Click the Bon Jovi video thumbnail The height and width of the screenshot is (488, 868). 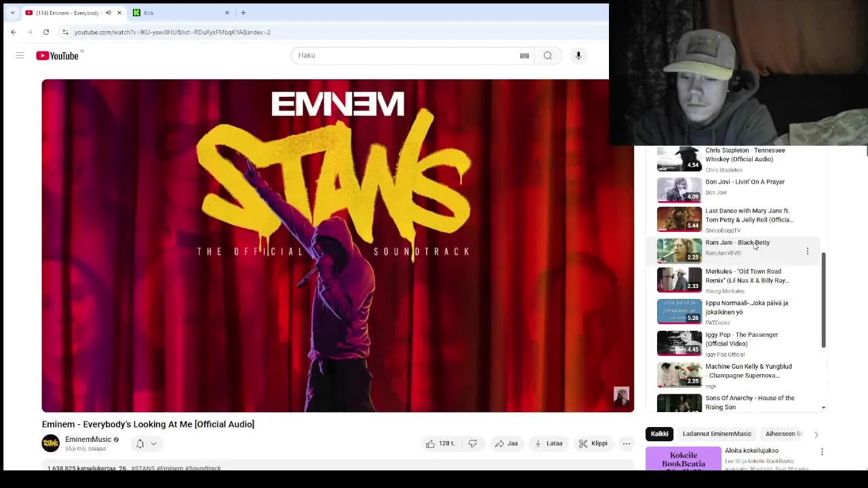679,189
